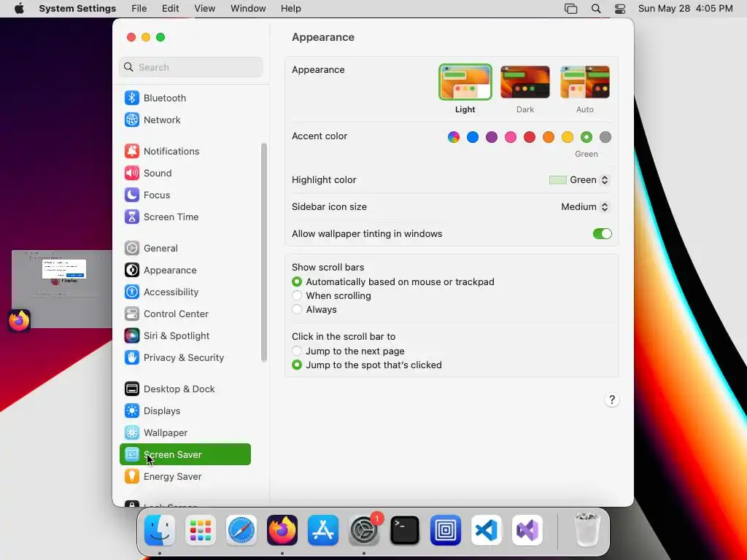Select Always show scroll bars
The height and width of the screenshot is (560, 747).
click(297, 309)
